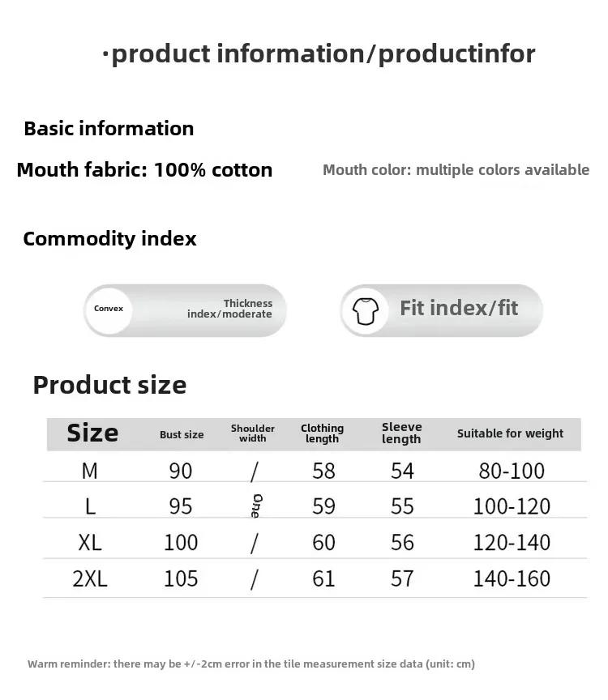This screenshot has width=608, height=700.
Task: Select the Fit index/fit pill label
Action: [459, 308]
